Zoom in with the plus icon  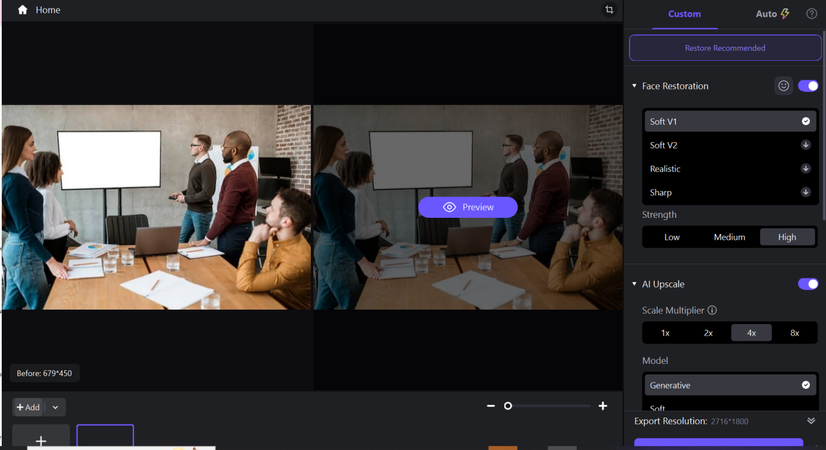point(603,406)
